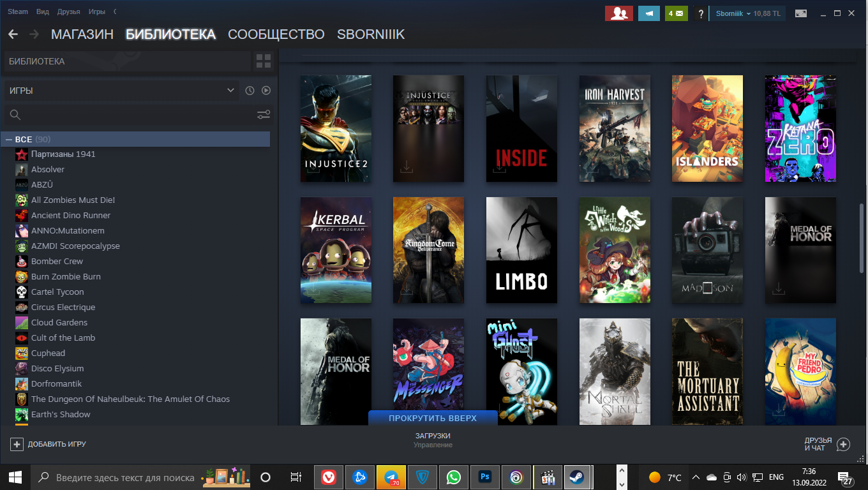Go to МАГАЗИН tab

pyautogui.click(x=82, y=34)
